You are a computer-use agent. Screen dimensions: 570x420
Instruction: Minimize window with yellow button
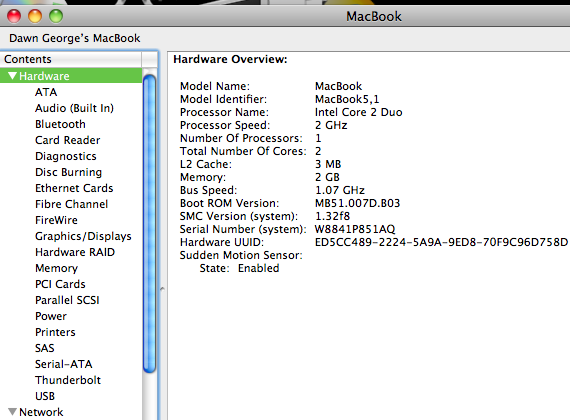point(35,16)
